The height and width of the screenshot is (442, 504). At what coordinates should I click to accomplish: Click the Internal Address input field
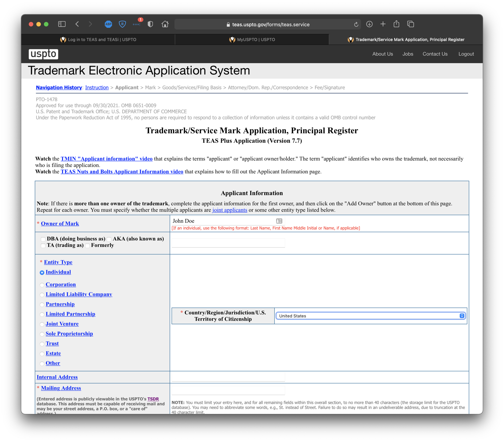[228, 377]
